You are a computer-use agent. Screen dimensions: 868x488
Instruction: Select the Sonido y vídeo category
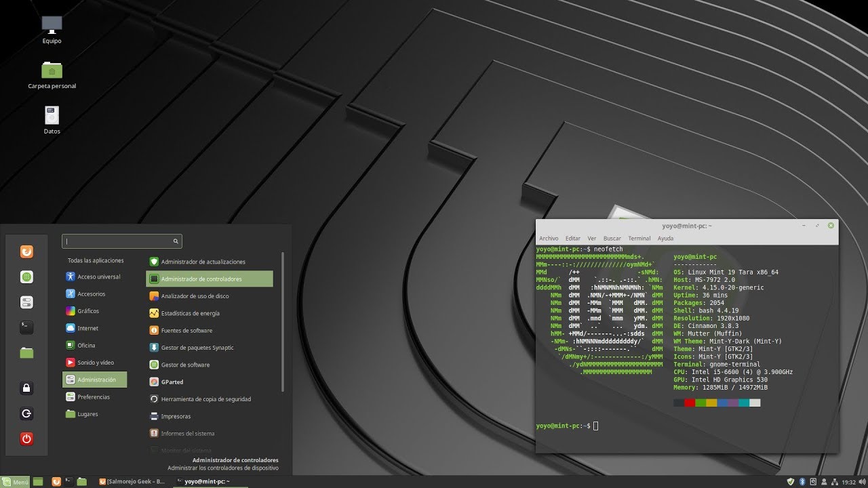(94, 363)
